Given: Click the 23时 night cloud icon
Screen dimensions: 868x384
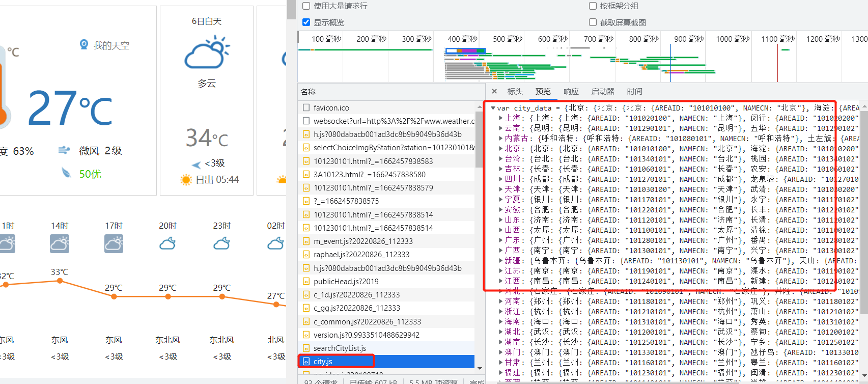Looking at the screenshot, I should pyautogui.click(x=221, y=243).
